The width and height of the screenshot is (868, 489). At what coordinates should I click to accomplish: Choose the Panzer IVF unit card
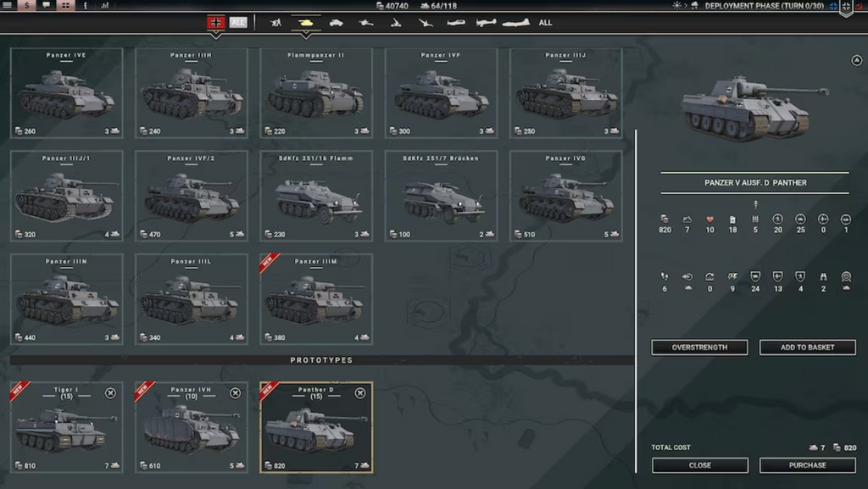(441, 93)
